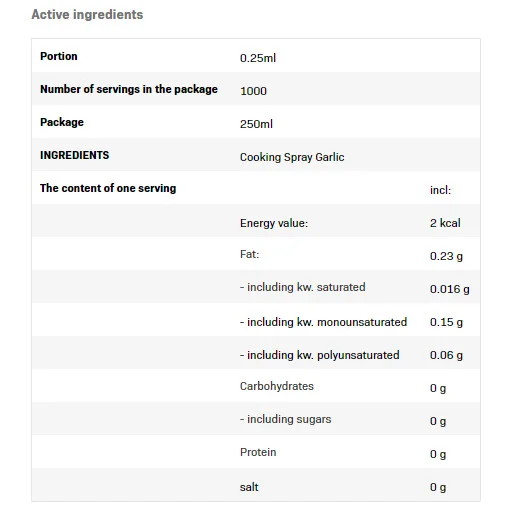512x512 pixels.
Task: Click the Cooking Spray Garlic text
Action: click(292, 157)
